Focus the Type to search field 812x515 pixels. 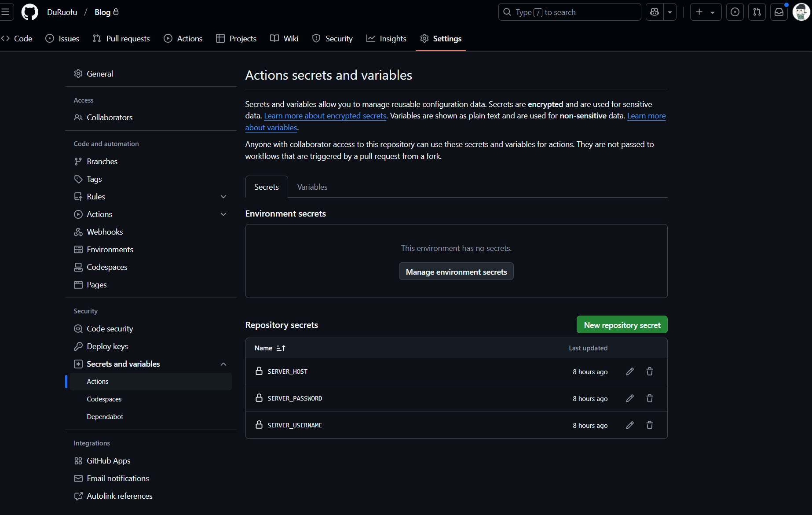(569, 12)
